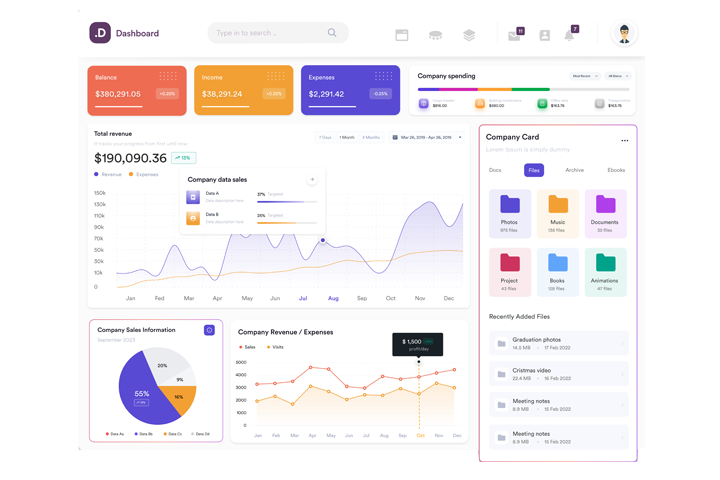Open the Animations folder
The image size is (720, 480).
coord(605,269)
